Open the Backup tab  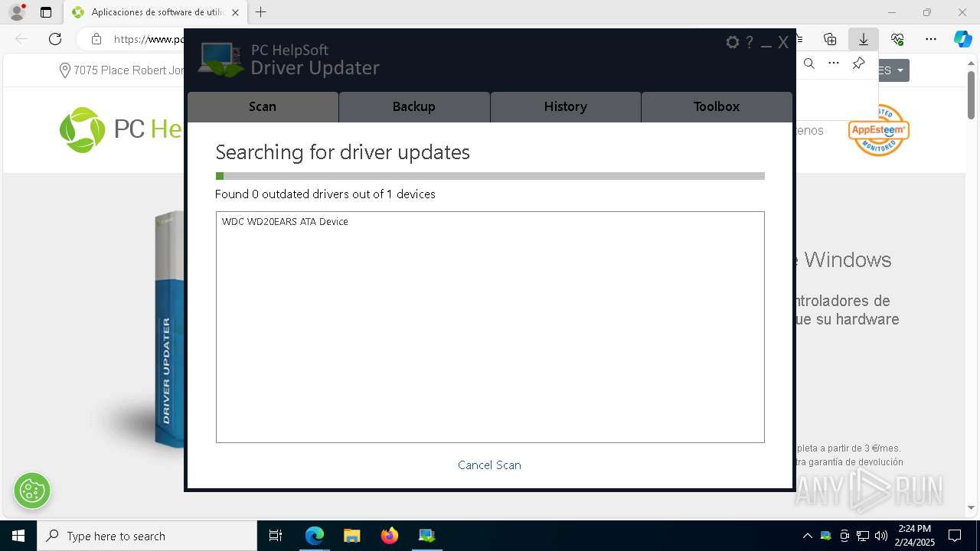[x=414, y=107]
